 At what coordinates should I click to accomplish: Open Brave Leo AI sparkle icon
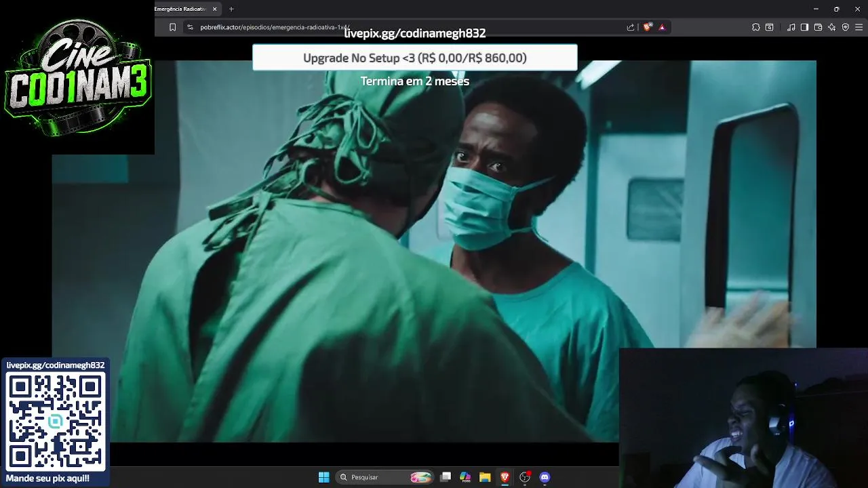point(832,27)
